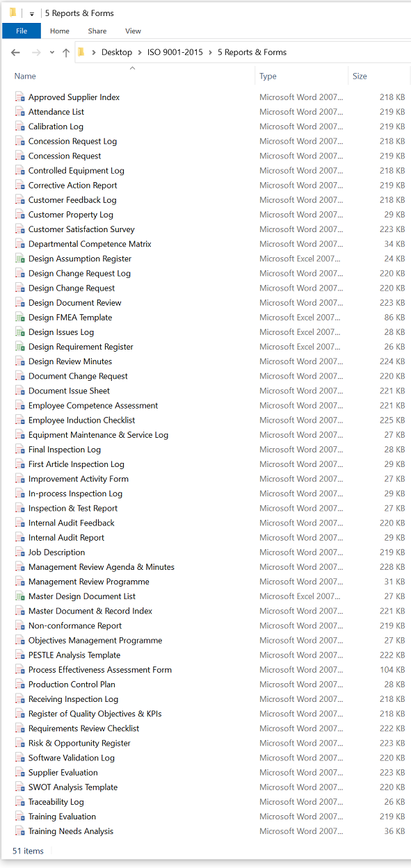
Task: Expand chevron between Desktop and ISO 9001-2015
Action: (x=140, y=52)
